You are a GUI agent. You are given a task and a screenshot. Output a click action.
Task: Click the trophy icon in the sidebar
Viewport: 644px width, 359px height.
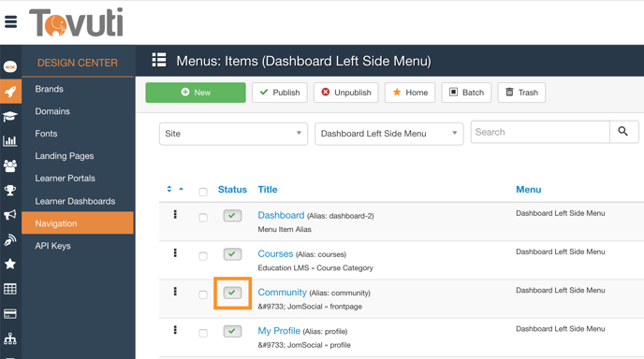10,190
